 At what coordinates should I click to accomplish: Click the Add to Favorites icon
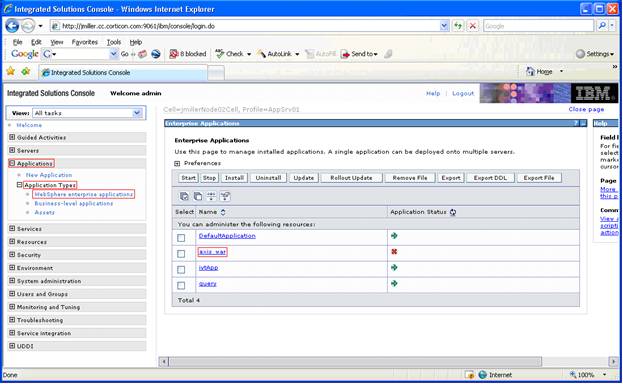tap(26, 71)
